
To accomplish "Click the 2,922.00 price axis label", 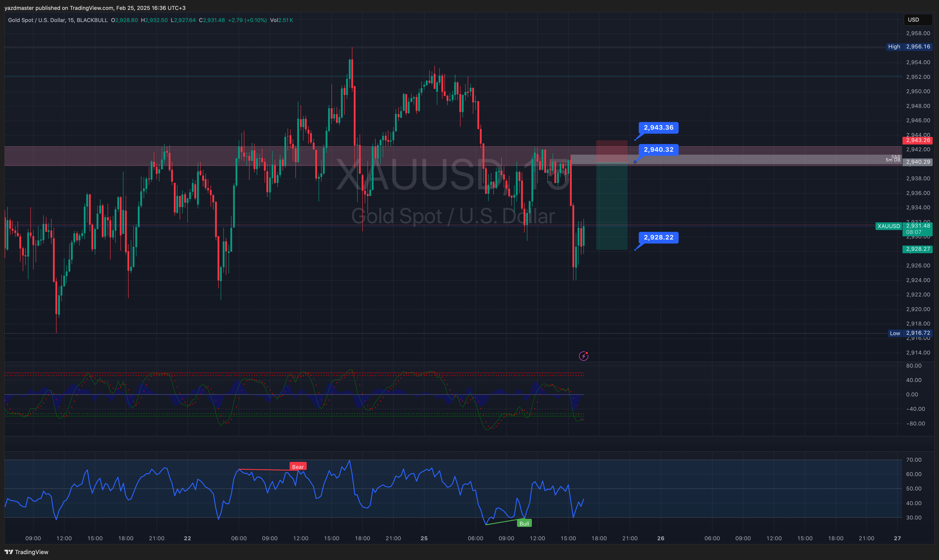I will point(918,295).
